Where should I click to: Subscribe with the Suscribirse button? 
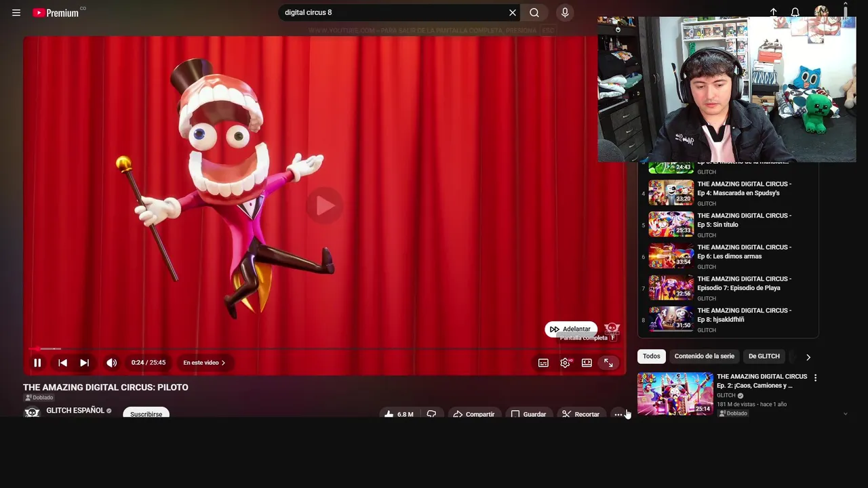(146, 413)
